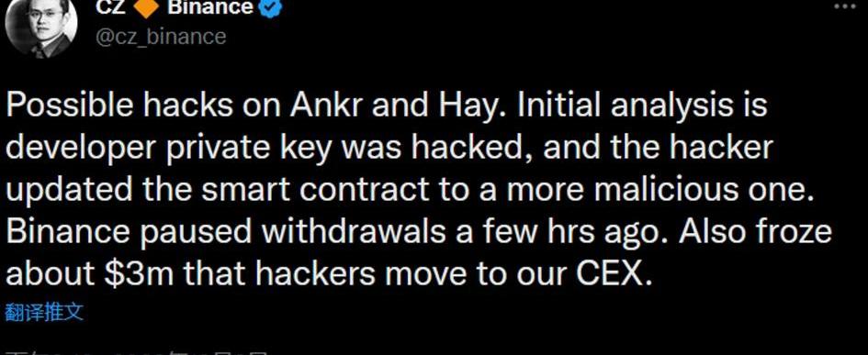Click the blue verified badge

[271, 7]
